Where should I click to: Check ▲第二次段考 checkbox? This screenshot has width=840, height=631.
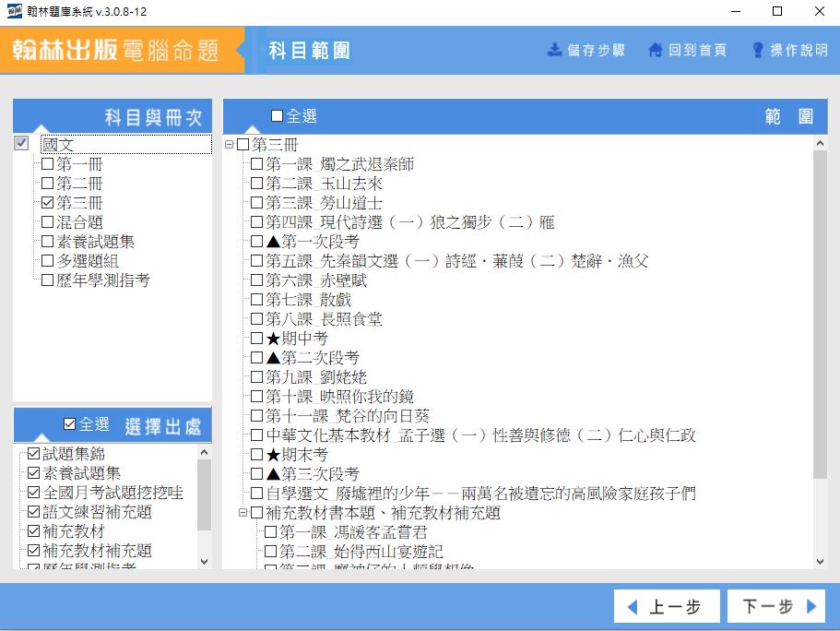[256, 357]
